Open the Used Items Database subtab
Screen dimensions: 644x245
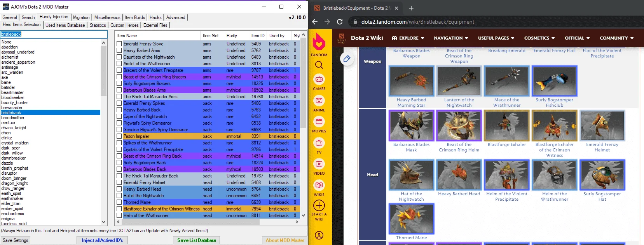click(x=65, y=25)
